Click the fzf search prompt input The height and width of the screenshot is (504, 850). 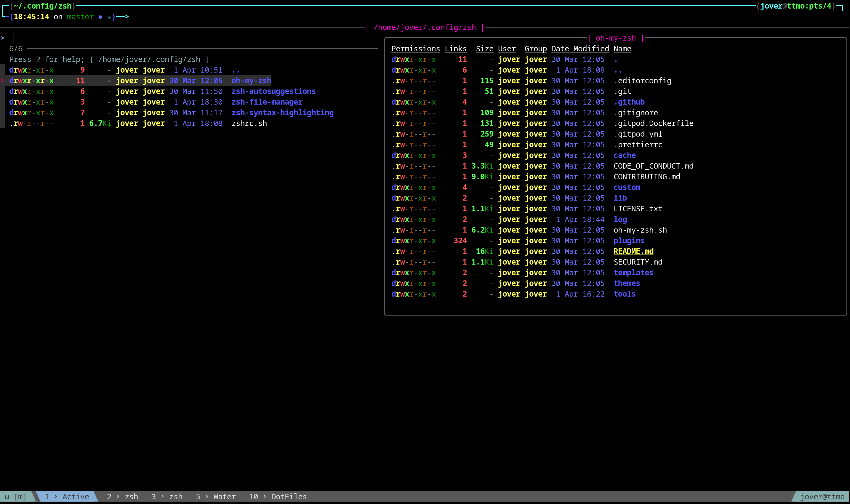12,38
